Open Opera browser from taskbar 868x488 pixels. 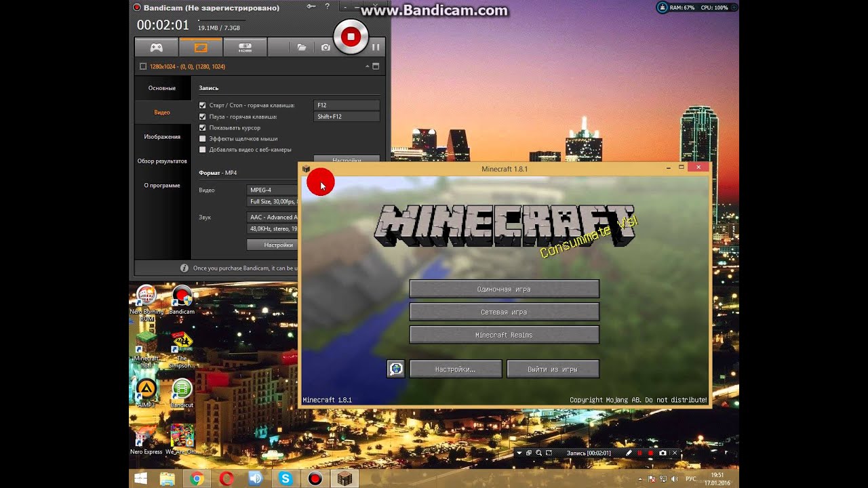[x=226, y=479]
